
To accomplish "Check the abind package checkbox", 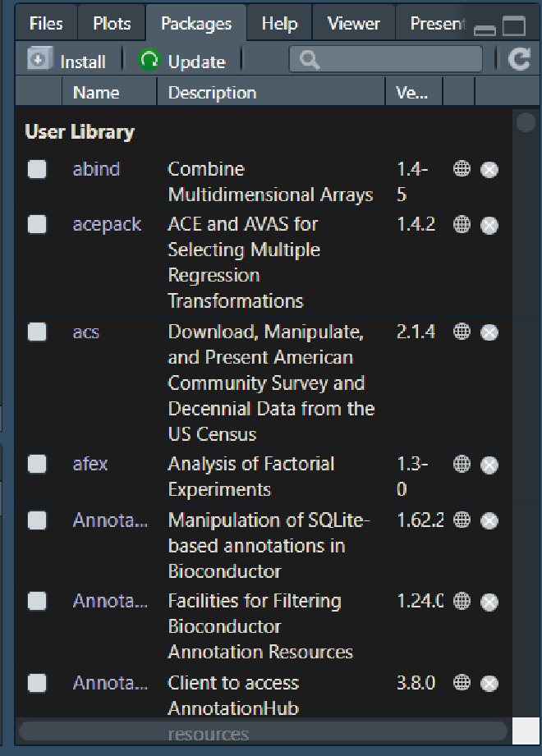I will click(x=37, y=169).
